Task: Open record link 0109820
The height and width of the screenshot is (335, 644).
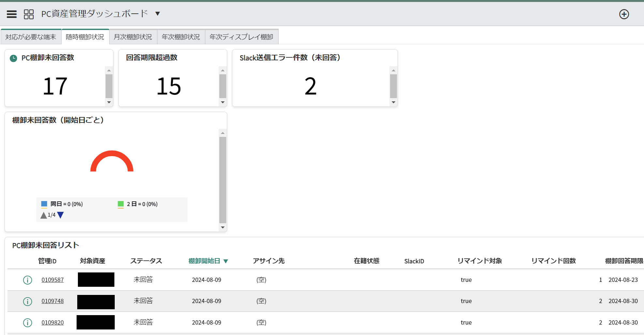Action: [x=52, y=323]
